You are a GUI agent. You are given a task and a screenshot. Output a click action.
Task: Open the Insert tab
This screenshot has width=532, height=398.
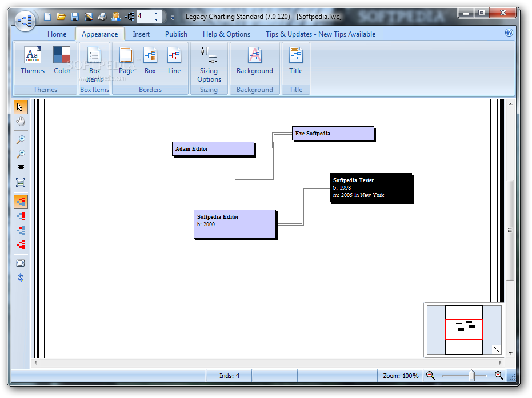(141, 34)
